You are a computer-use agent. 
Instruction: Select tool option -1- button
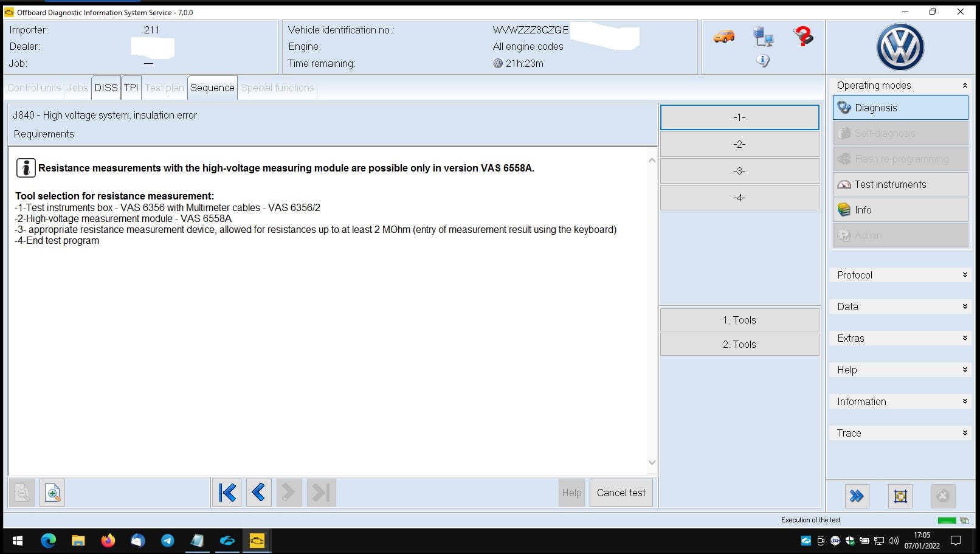pos(739,117)
